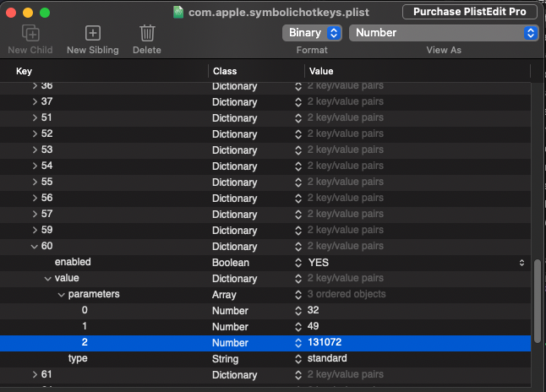Expand key 56 dictionary

coord(35,198)
